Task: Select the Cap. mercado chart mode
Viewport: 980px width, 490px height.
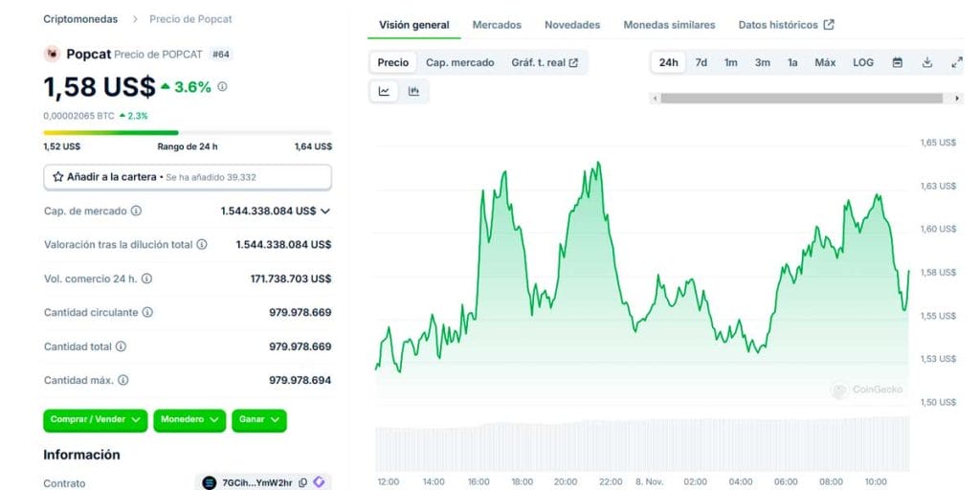Action: [x=460, y=62]
